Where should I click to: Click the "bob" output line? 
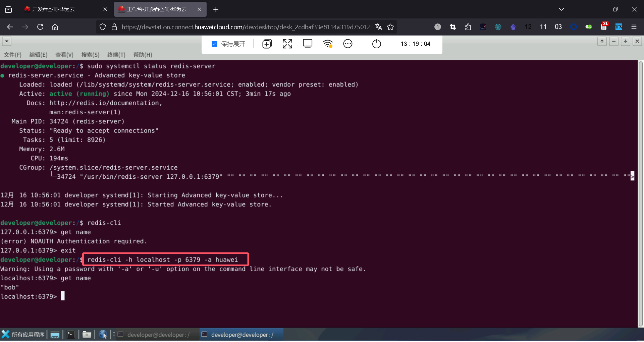point(10,287)
